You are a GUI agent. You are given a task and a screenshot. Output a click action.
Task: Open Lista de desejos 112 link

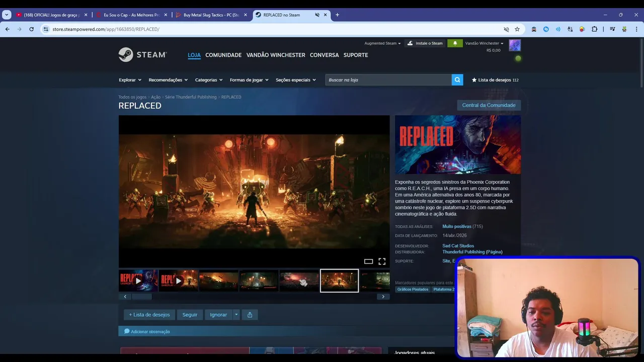click(495, 80)
